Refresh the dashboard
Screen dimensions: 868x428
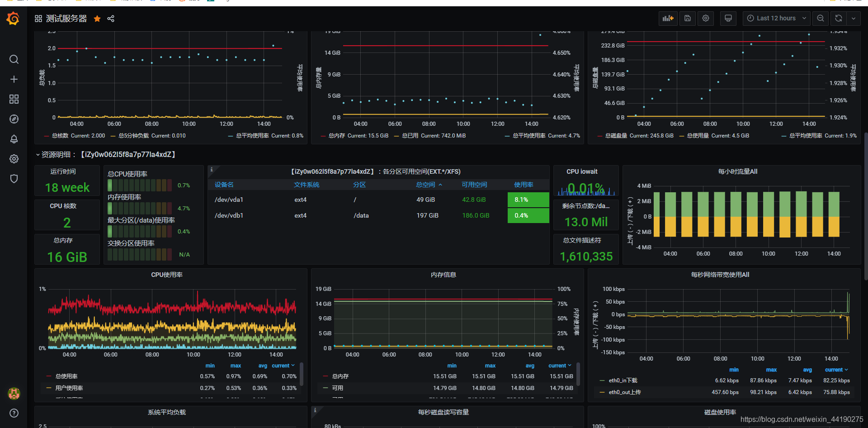coord(839,18)
